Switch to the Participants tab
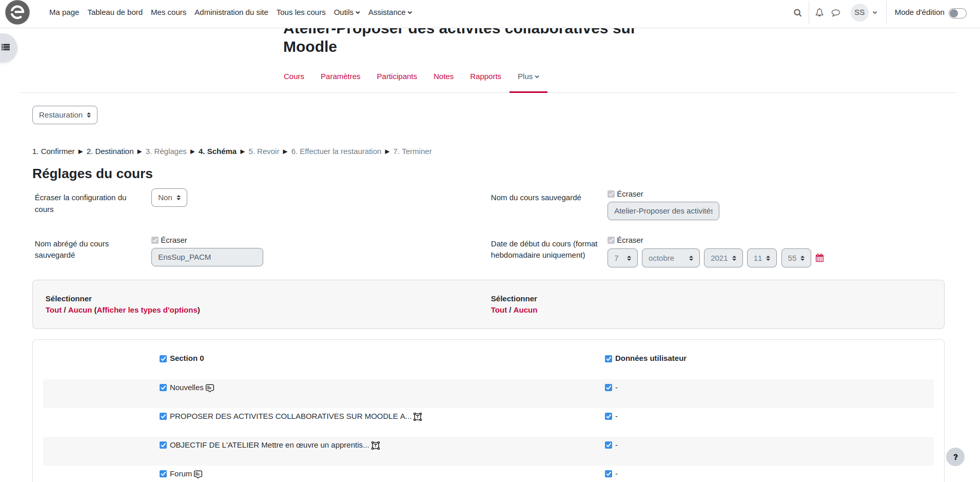 [x=397, y=76]
